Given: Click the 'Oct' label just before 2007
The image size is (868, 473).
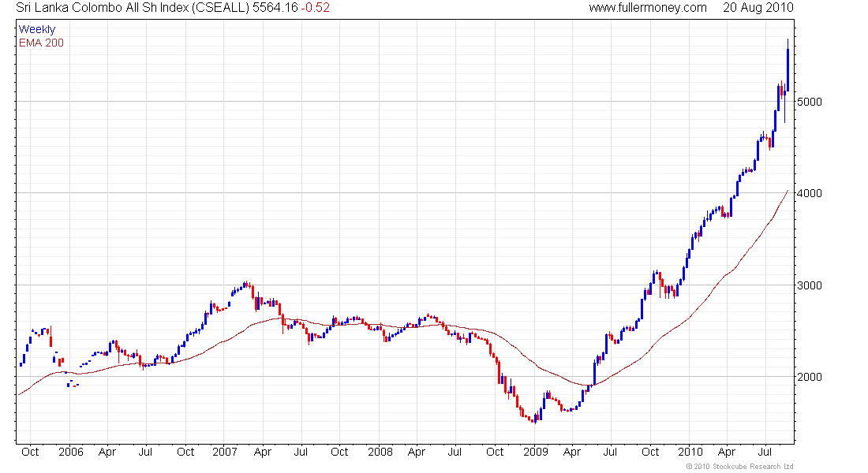Looking at the screenshot, I should click(185, 452).
